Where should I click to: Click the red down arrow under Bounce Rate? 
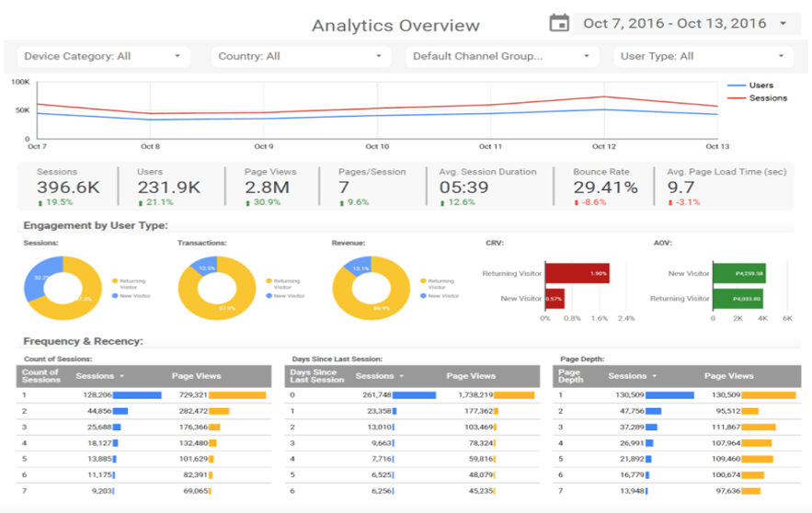577,203
